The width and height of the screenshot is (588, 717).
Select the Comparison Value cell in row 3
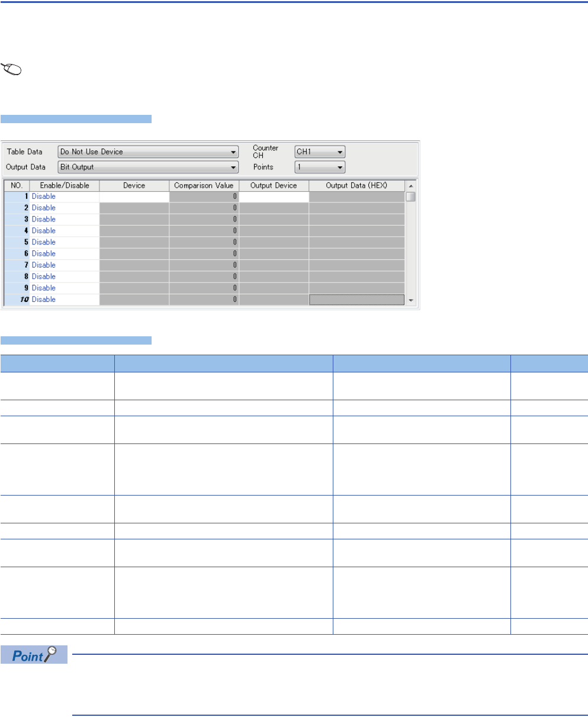204,219
